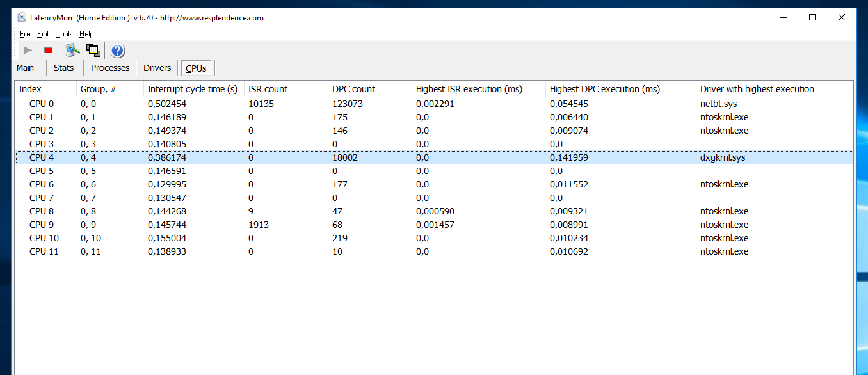Open the Tools menu

pyautogui.click(x=64, y=34)
